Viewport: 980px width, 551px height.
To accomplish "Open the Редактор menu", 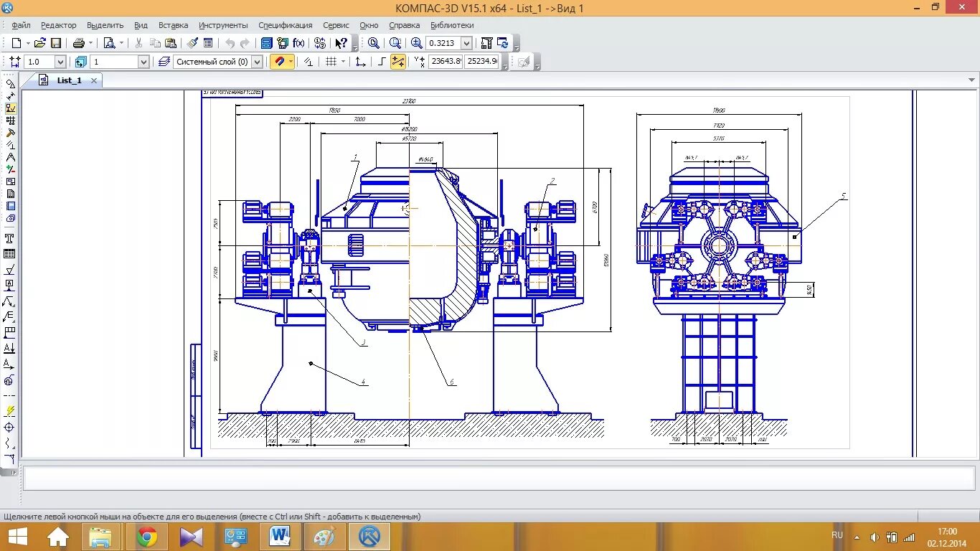I will point(58,25).
